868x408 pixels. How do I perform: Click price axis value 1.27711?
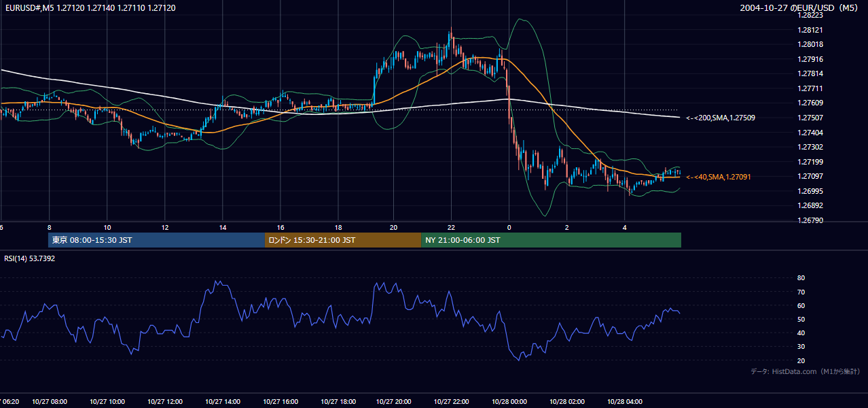[x=812, y=88]
